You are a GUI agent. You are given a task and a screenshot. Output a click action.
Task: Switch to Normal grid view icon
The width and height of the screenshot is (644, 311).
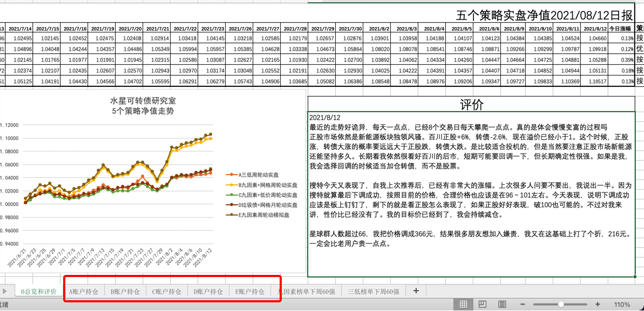[x=463, y=305]
